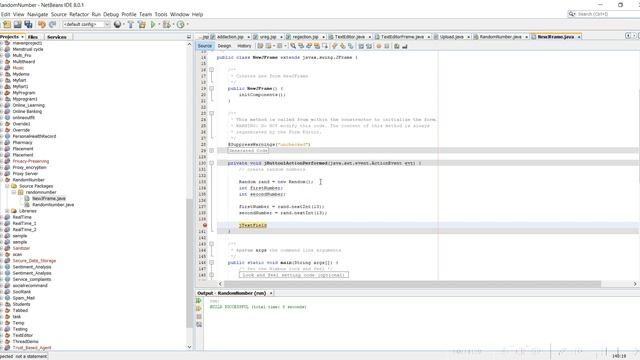Click the Stop Macro Recording icon

pyautogui.click(x=386, y=46)
